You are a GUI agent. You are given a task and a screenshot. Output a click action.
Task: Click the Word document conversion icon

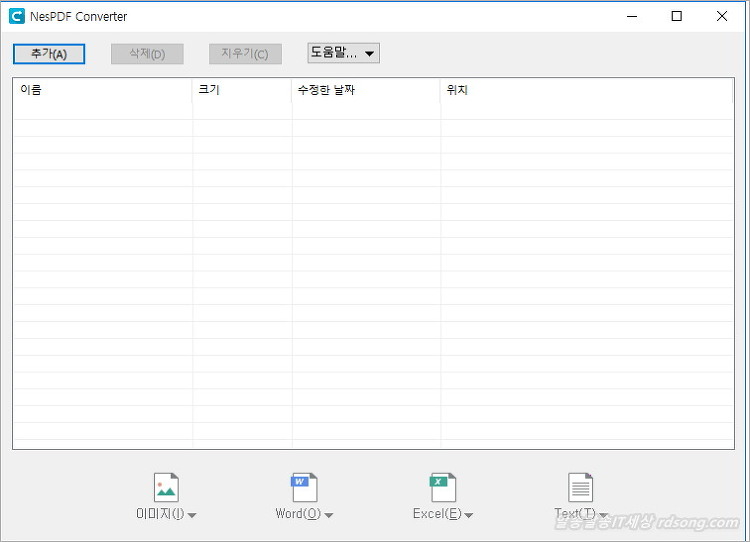[304, 487]
